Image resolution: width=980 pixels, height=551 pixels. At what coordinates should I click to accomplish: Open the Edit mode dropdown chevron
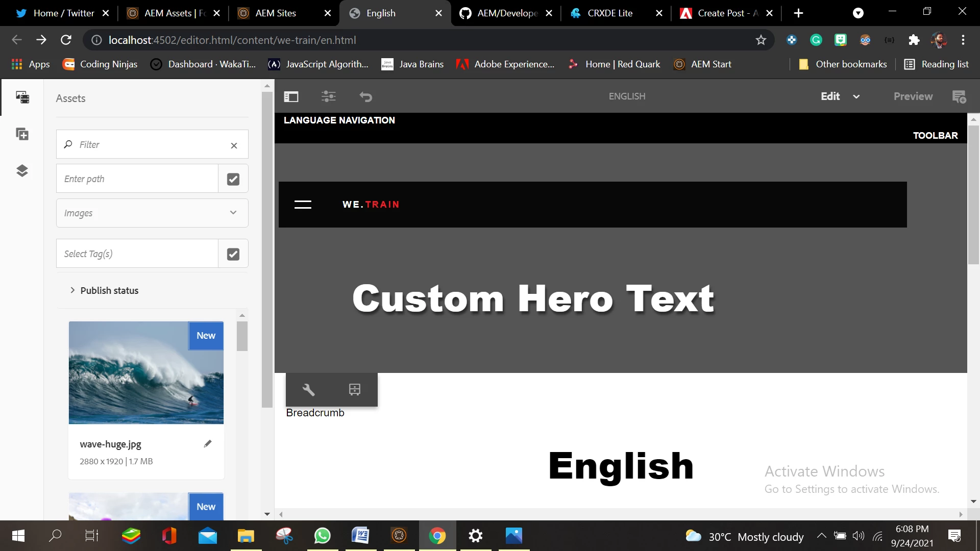tap(856, 96)
